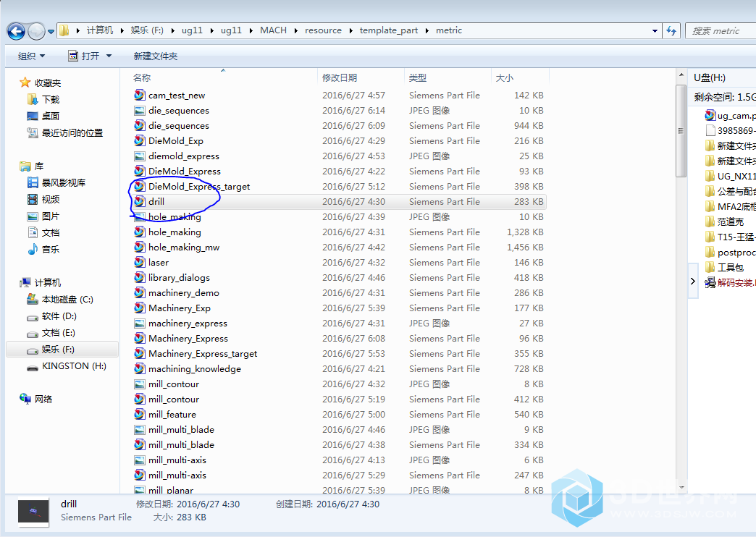Click the drill preview thumbnail in details pane
This screenshot has height=537, width=756.
point(33,511)
